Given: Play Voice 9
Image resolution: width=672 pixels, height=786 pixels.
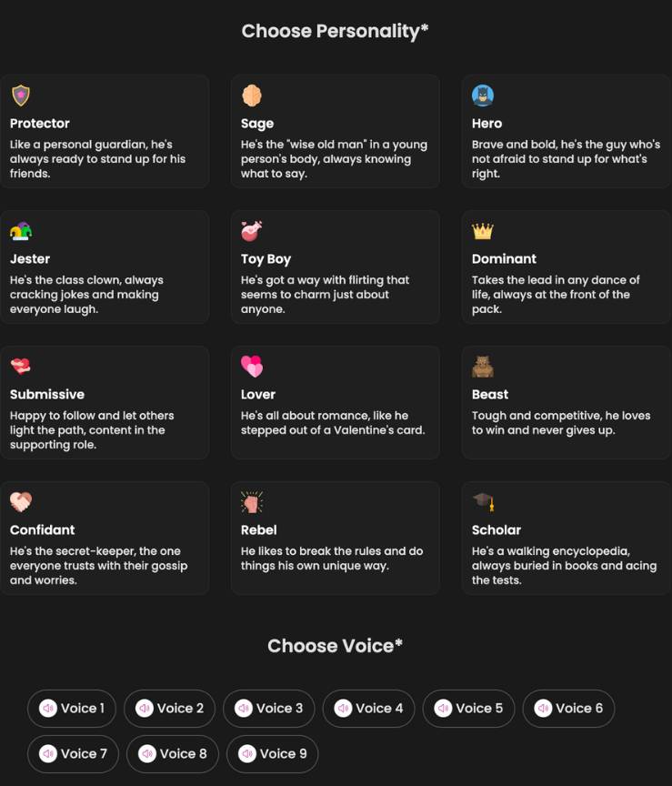Looking at the screenshot, I should pyautogui.click(x=272, y=753).
